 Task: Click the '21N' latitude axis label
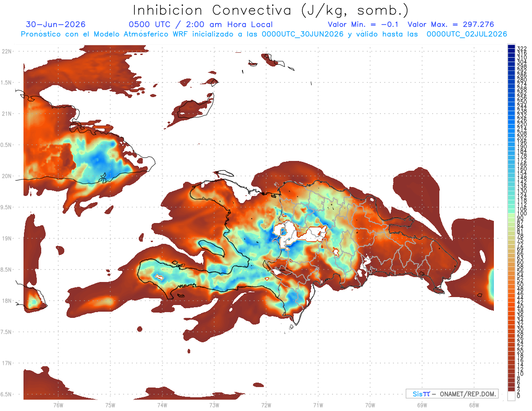[x=6, y=114]
